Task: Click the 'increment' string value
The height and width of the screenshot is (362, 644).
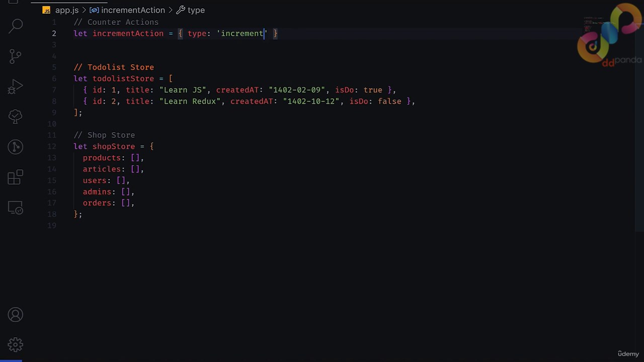Action: coord(242,34)
